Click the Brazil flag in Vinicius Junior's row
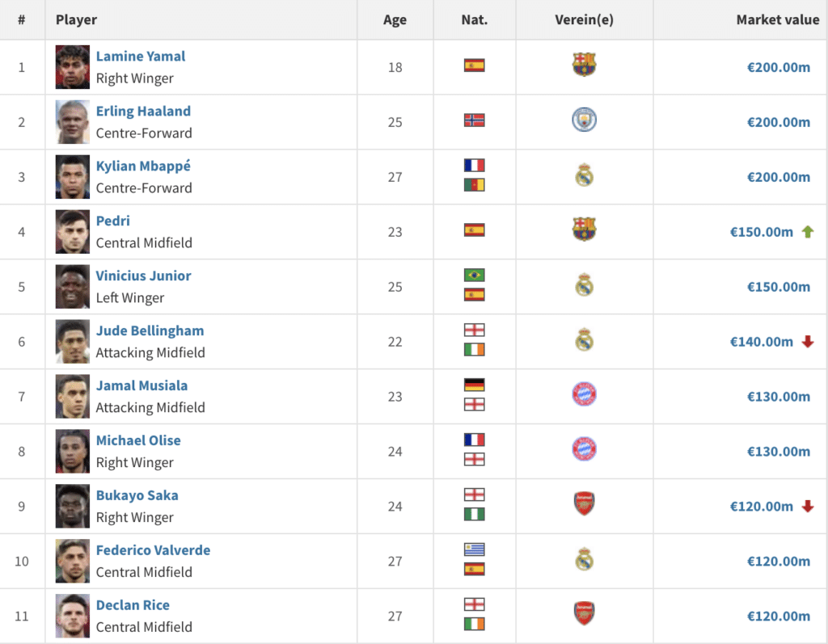Image resolution: width=828 pixels, height=644 pixels. (x=474, y=276)
